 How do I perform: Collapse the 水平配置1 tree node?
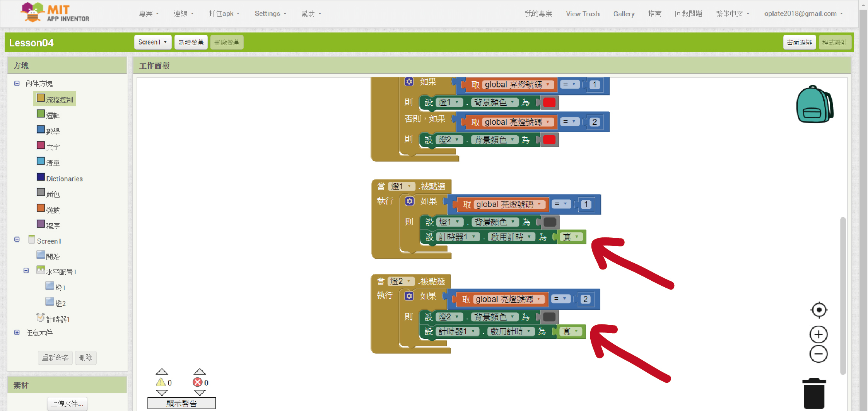(x=26, y=271)
